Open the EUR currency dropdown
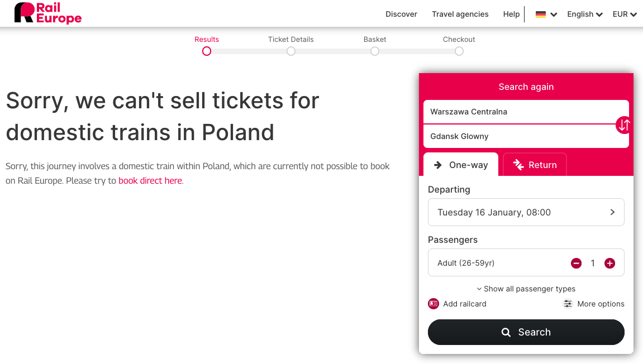643x364 pixels. click(624, 15)
